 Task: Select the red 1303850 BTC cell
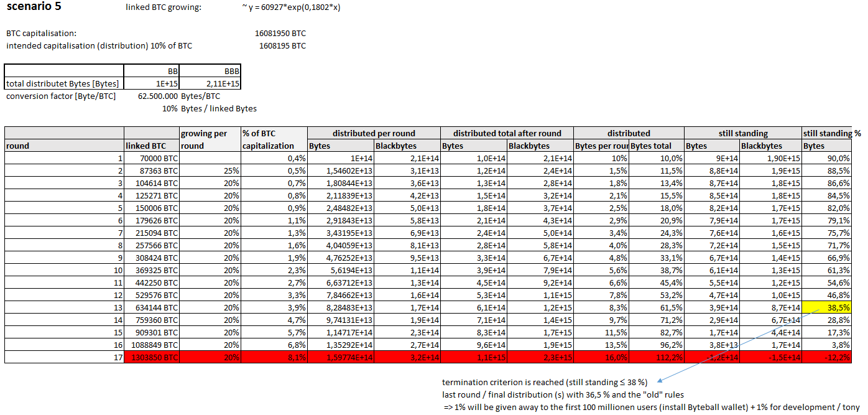tap(152, 357)
